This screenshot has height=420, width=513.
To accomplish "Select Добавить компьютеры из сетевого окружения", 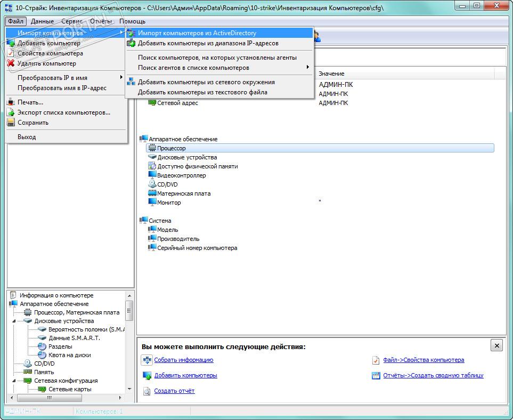I will 219,82.
